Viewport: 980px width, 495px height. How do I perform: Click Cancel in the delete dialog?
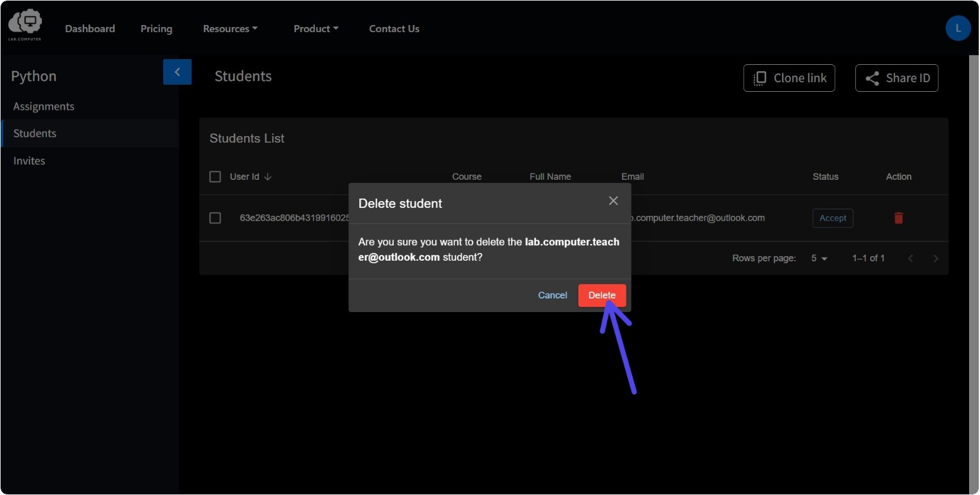[x=553, y=295]
